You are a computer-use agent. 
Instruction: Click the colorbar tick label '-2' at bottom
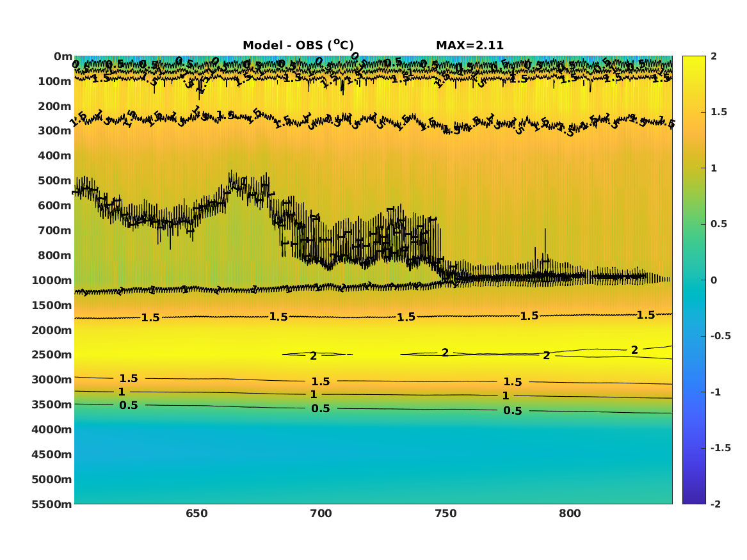tap(716, 504)
